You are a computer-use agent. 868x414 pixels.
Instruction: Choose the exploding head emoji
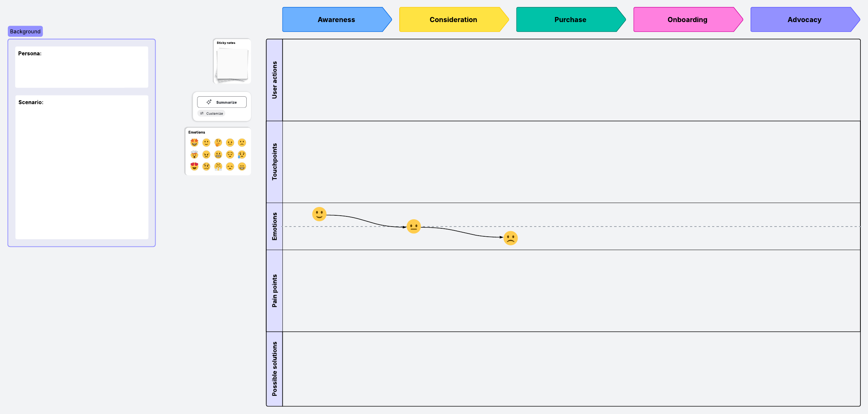(x=194, y=155)
